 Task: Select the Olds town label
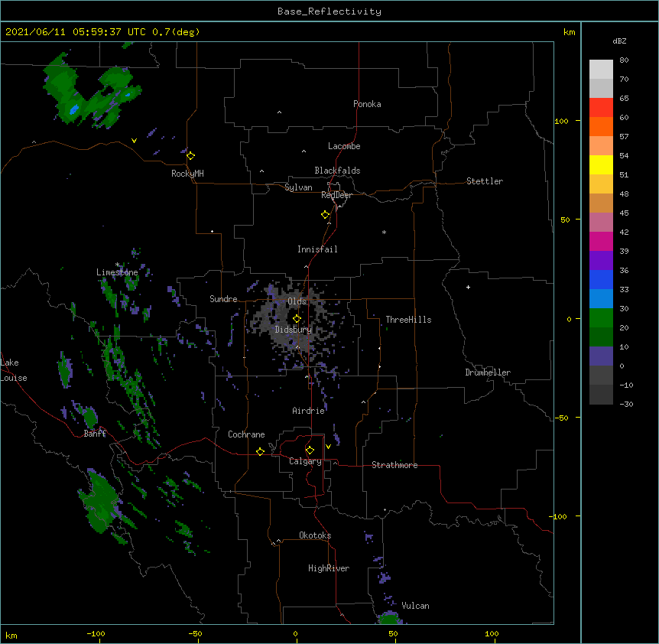pyautogui.click(x=297, y=301)
